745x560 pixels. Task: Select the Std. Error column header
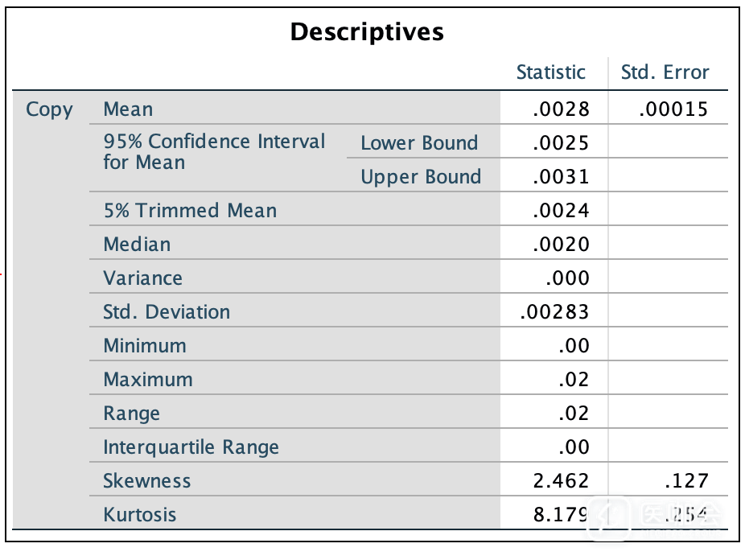[665, 72]
